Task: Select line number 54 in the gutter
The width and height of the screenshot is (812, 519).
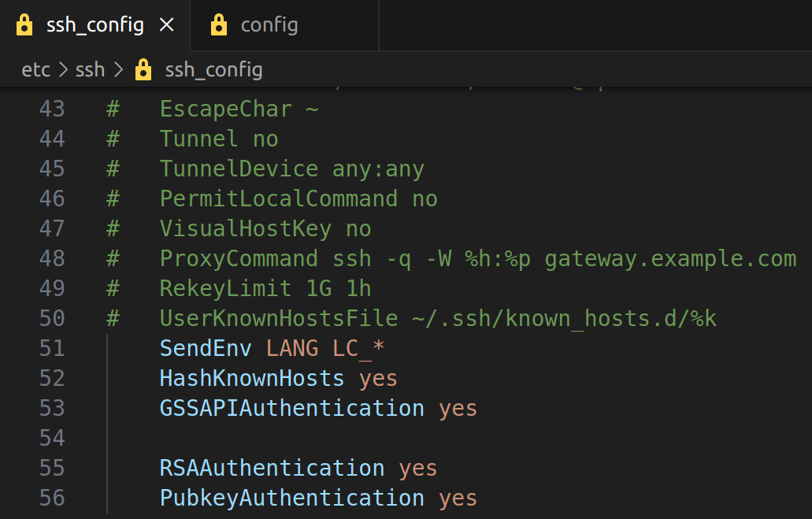Action: point(52,438)
